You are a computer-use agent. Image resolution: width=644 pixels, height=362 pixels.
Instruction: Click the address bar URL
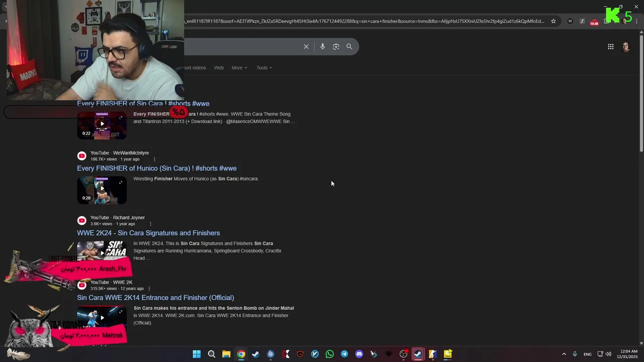click(x=364, y=21)
